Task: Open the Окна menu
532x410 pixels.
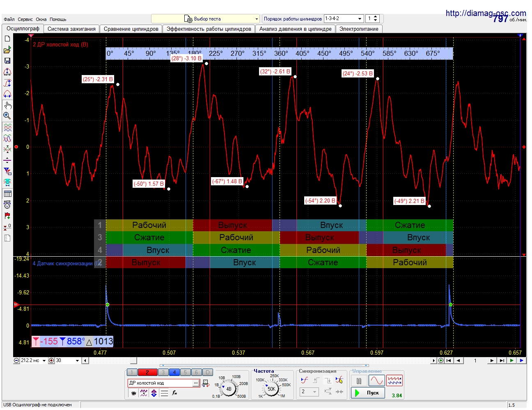Action: coord(41,19)
